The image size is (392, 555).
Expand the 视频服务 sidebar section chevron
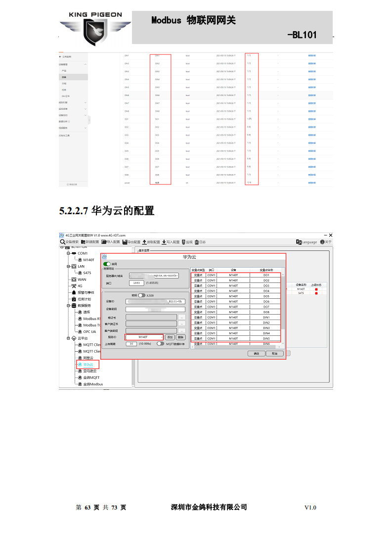85,128
